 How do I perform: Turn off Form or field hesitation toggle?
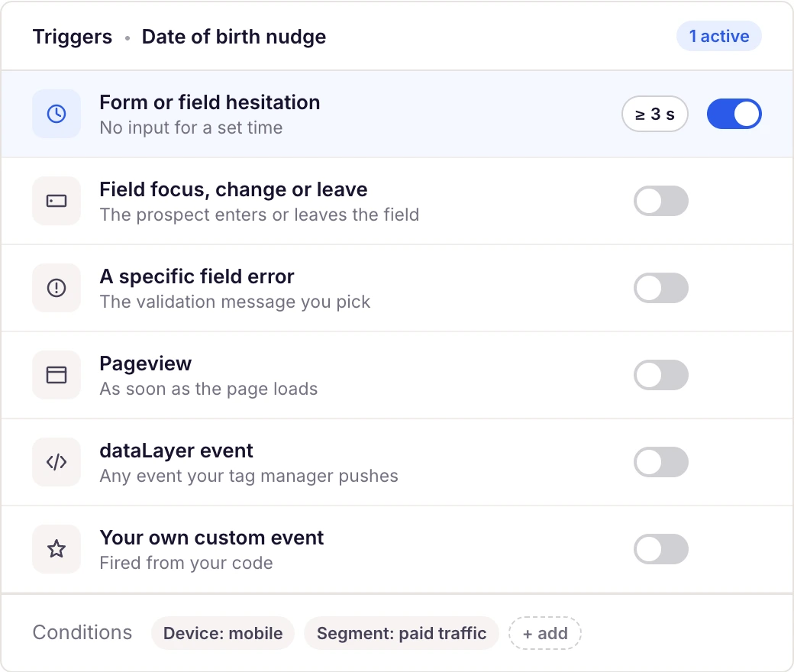(734, 114)
